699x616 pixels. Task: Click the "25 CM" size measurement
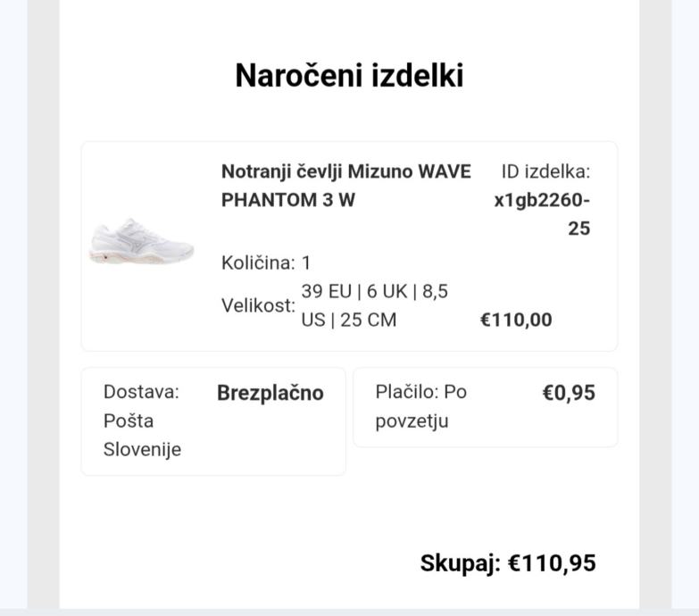[368, 320]
